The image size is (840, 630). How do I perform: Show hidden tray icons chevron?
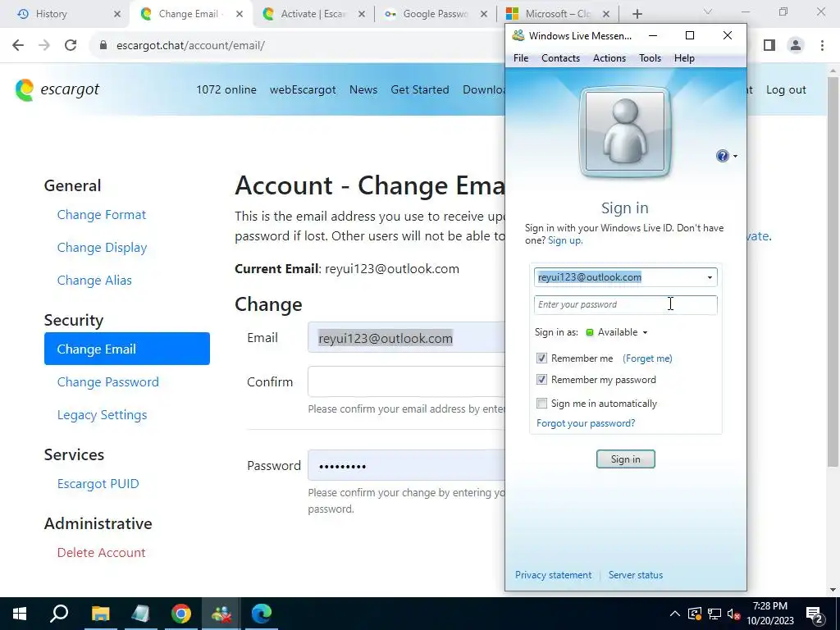coord(675,614)
